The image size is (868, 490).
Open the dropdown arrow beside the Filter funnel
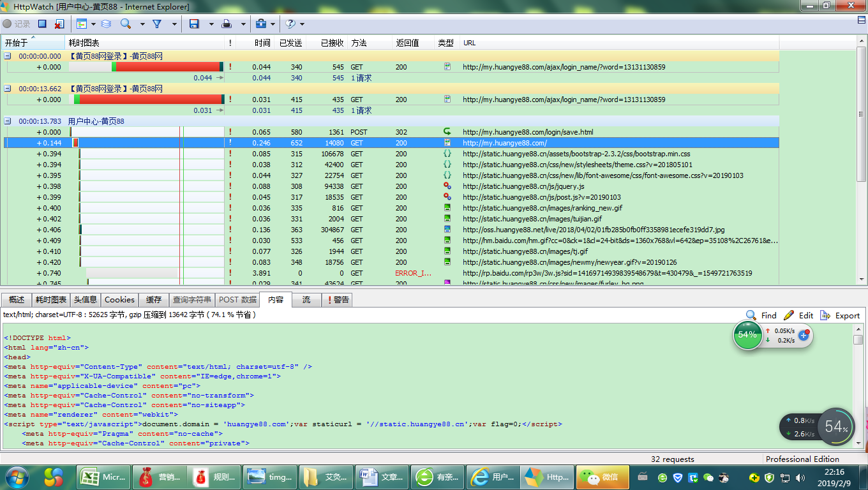click(174, 24)
